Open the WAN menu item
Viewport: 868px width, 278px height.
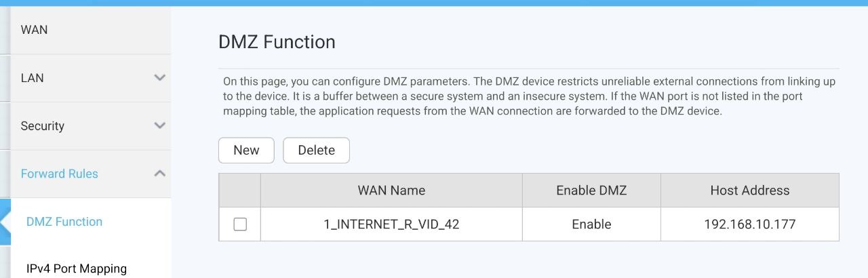coord(35,30)
